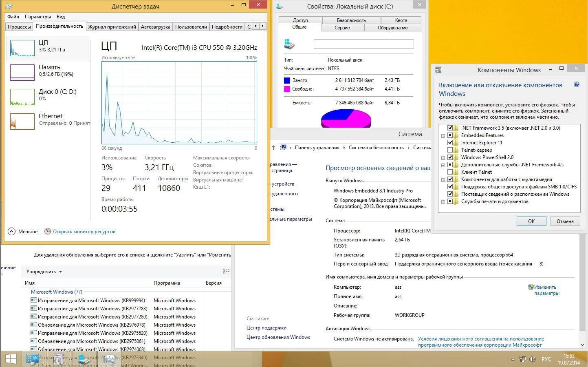Uncheck Internet Explorer 11 component
The height and width of the screenshot is (367, 588).
(450, 143)
